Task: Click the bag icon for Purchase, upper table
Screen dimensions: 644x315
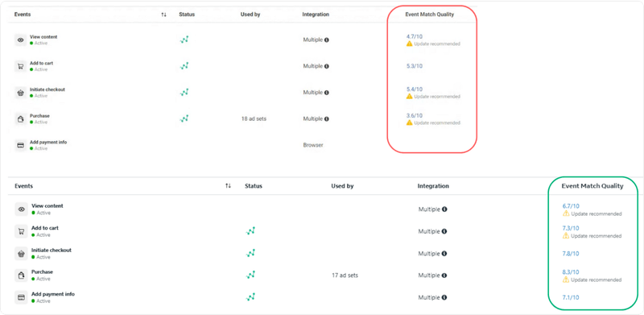Action: pyautogui.click(x=21, y=119)
